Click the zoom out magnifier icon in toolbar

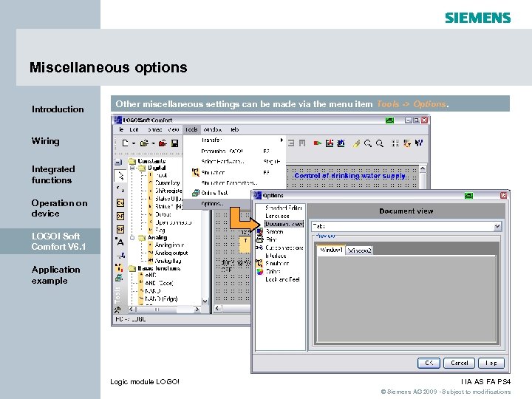(380, 143)
